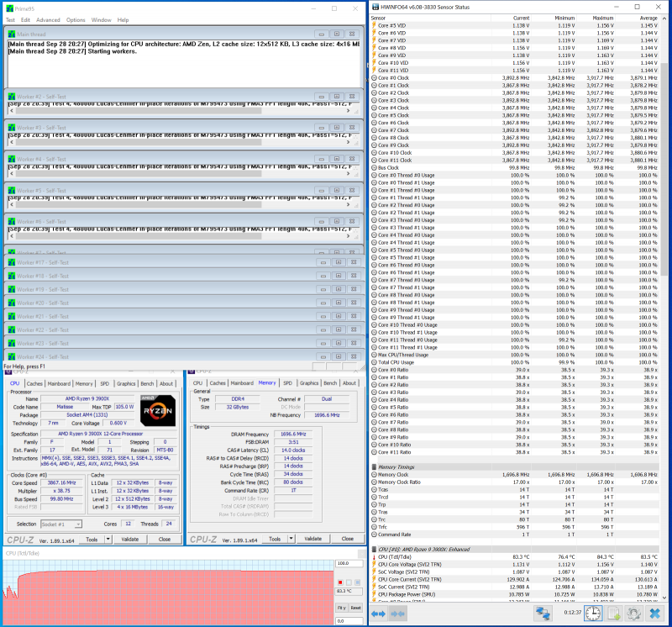Select the CPU Package Power (SMU) row
672x627 pixels.
(515, 594)
